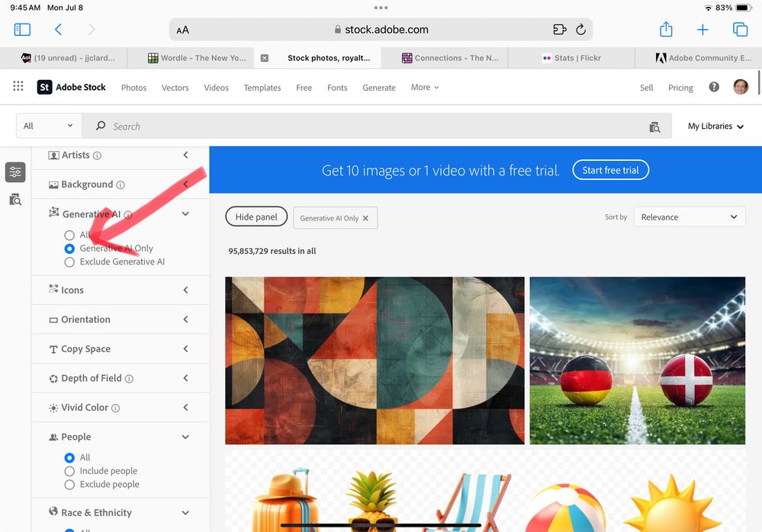Collapse the People filter section
The image size is (762, 532).
pyautogui.click(x=185, y=437)
